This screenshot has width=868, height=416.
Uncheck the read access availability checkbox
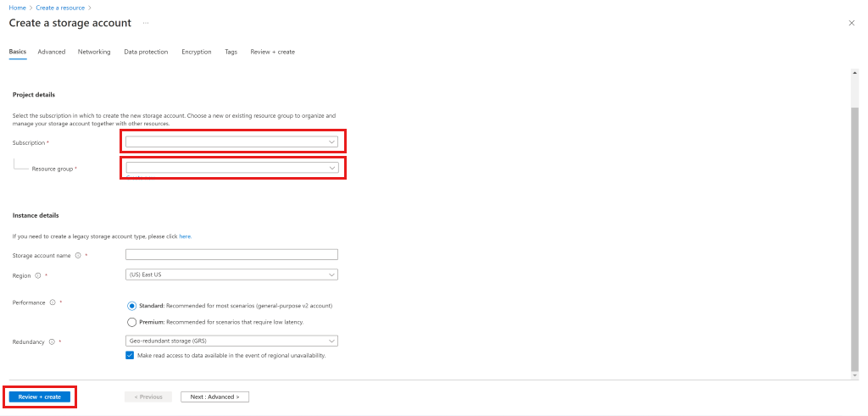(130, 355)
